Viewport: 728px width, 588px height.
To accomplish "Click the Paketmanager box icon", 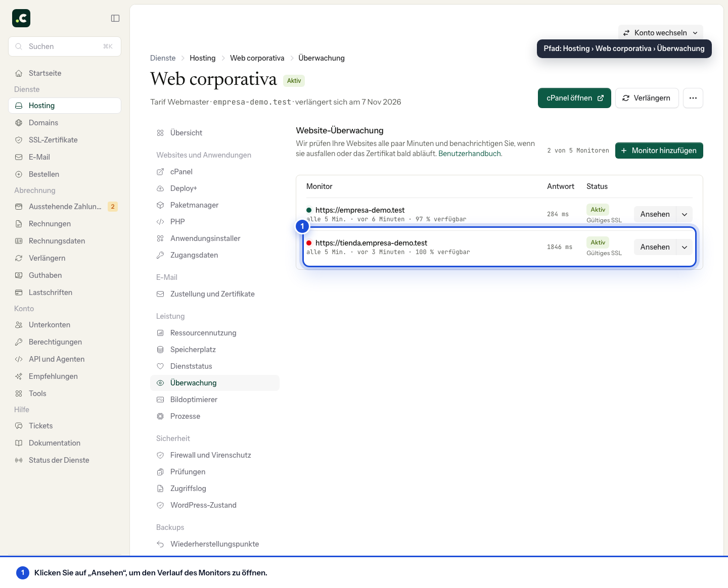I will point(160,205).
